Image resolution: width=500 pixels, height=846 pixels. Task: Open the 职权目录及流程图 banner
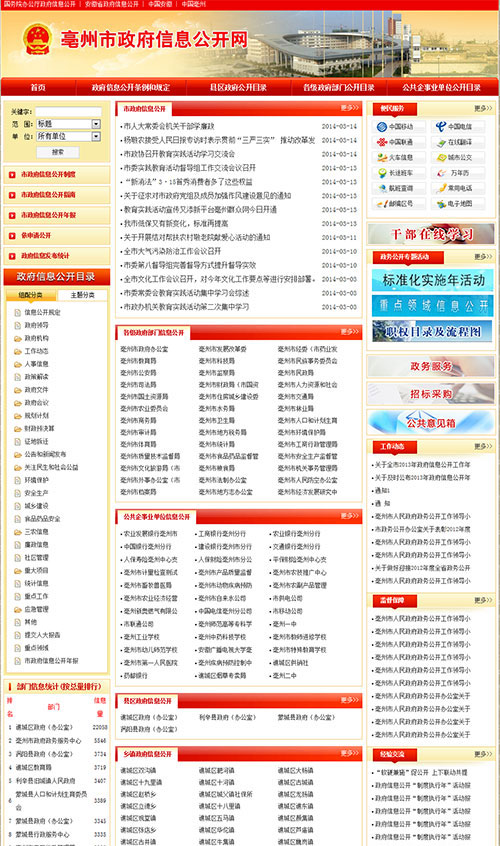point(433,331)
